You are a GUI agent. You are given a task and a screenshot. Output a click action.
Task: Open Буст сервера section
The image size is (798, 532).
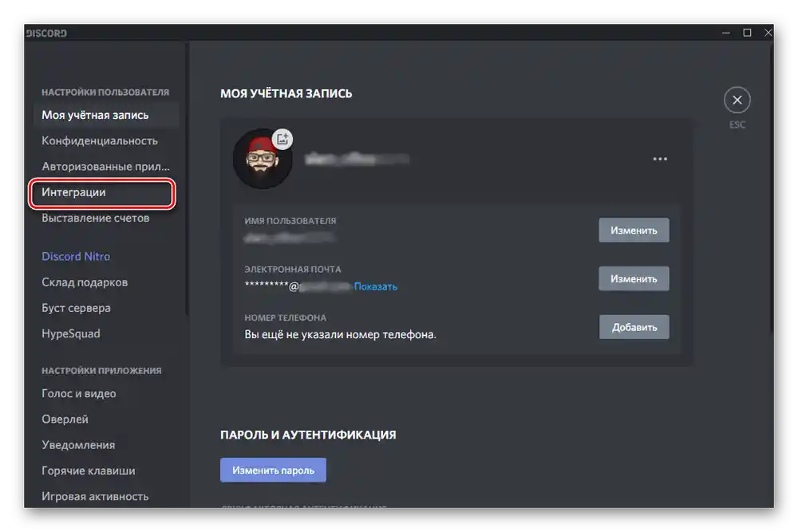(x=106, y=308)
